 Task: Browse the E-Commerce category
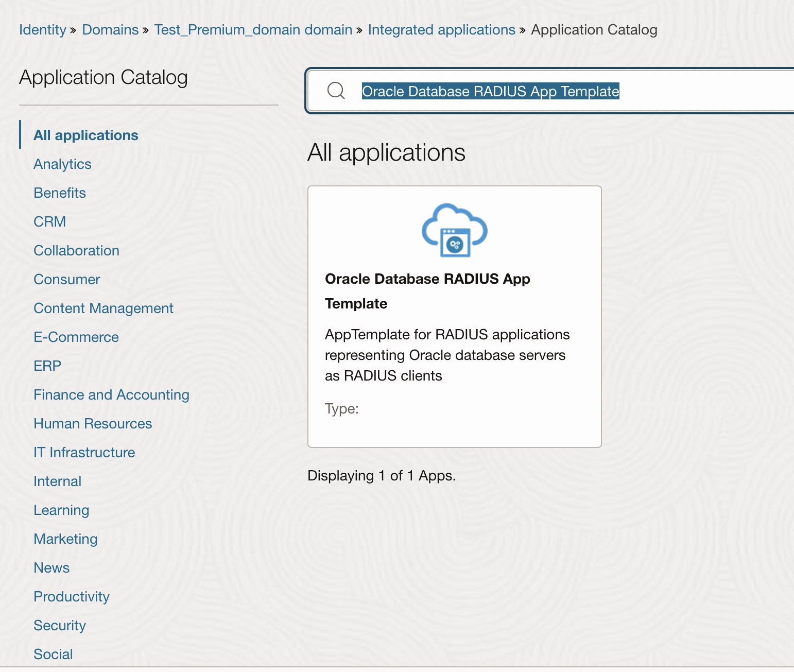pos(76,337)
